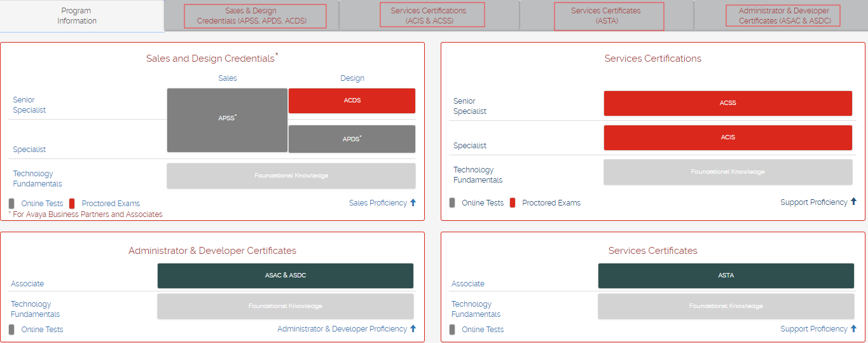Click Technology Fundamentals in Administrator & Developer Certificates
868x343 pixels.
[x=36, y=309]
